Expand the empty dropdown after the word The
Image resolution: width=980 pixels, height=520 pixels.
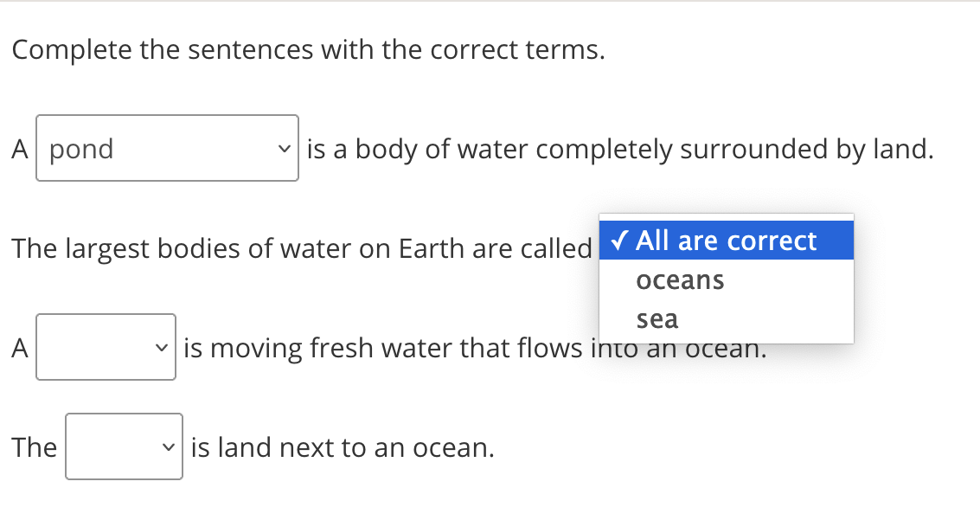[x=124, y=447]
